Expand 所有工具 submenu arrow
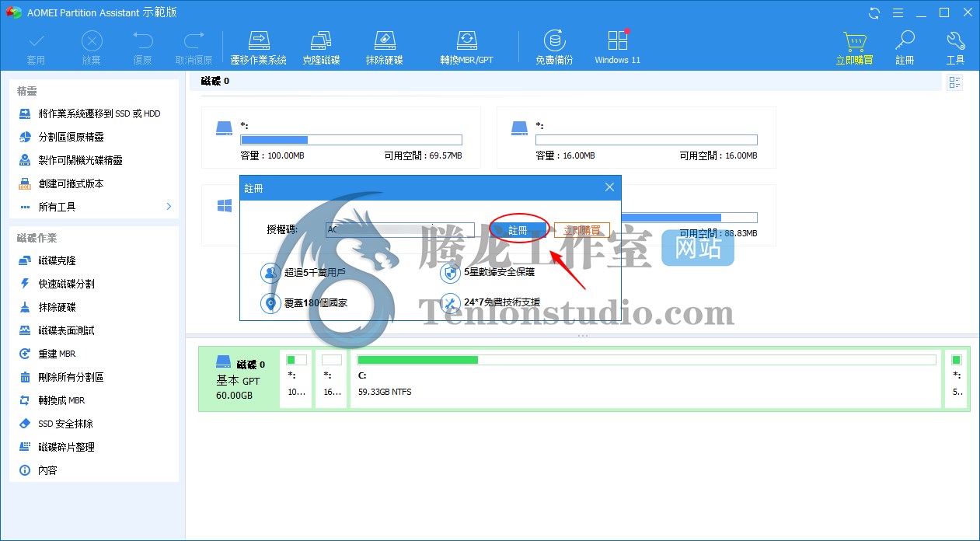980x541 pixels. point(169,207)
